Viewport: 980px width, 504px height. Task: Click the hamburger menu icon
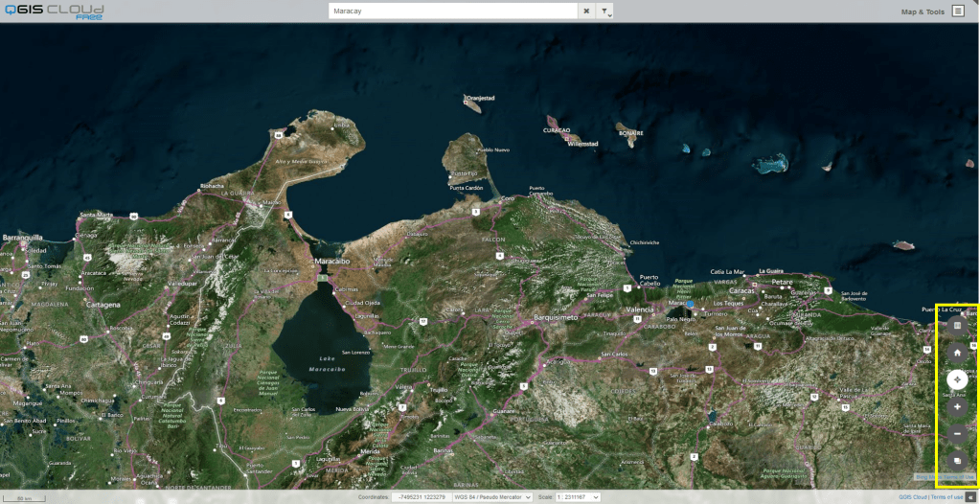coord(958,11)
